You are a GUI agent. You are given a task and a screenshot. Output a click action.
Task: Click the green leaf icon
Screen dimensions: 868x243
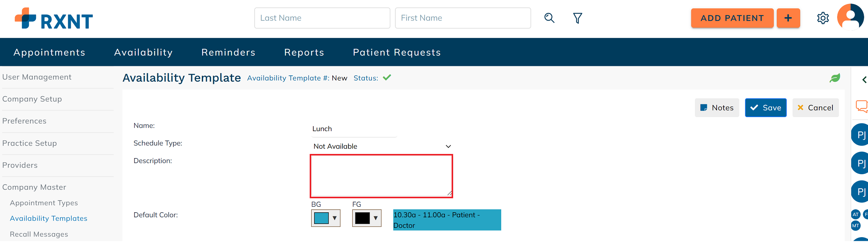835,78
